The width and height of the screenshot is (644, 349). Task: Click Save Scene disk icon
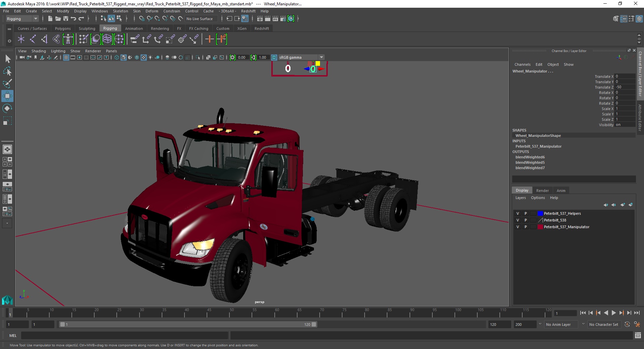click(x=66, y=19)
